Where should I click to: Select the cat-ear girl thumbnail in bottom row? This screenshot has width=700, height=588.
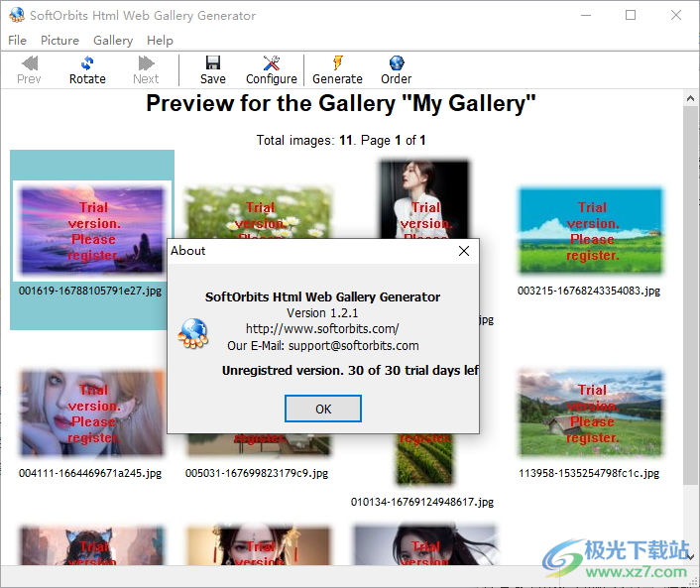click(x=92, y=545)
